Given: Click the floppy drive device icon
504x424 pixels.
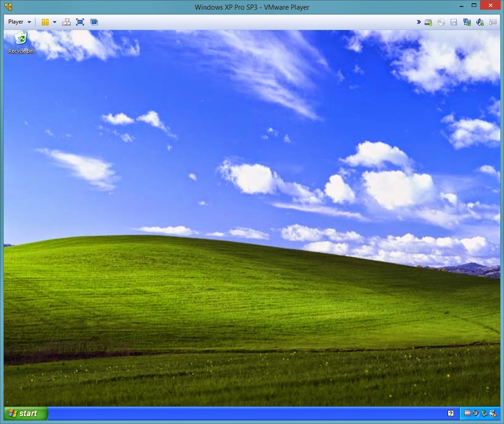Looking at the screenshot, I should 454,22.
